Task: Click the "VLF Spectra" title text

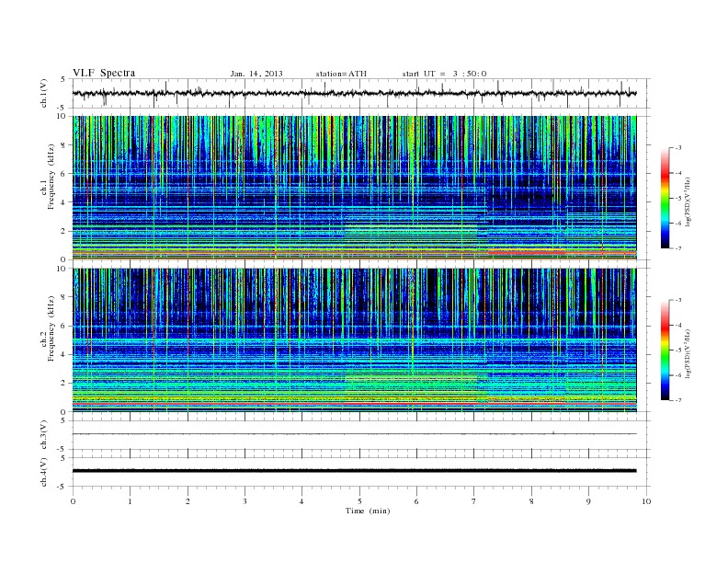Action: coord(104,73)
